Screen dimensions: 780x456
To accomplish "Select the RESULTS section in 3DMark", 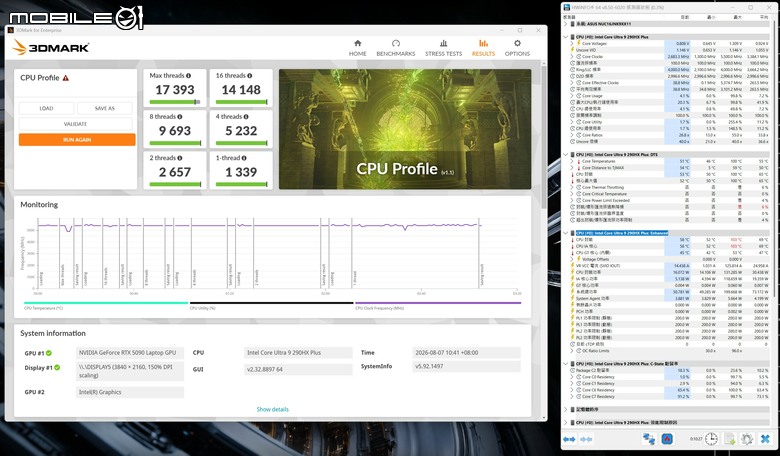I will pyautogui.click(x=483, y=48).
